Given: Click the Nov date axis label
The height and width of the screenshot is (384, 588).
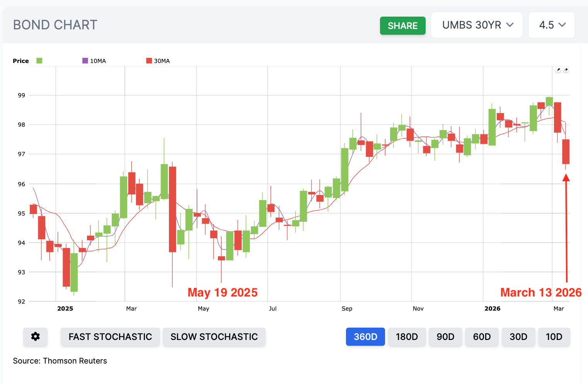Looking at the screenshot, I should [x=418, y=309].
